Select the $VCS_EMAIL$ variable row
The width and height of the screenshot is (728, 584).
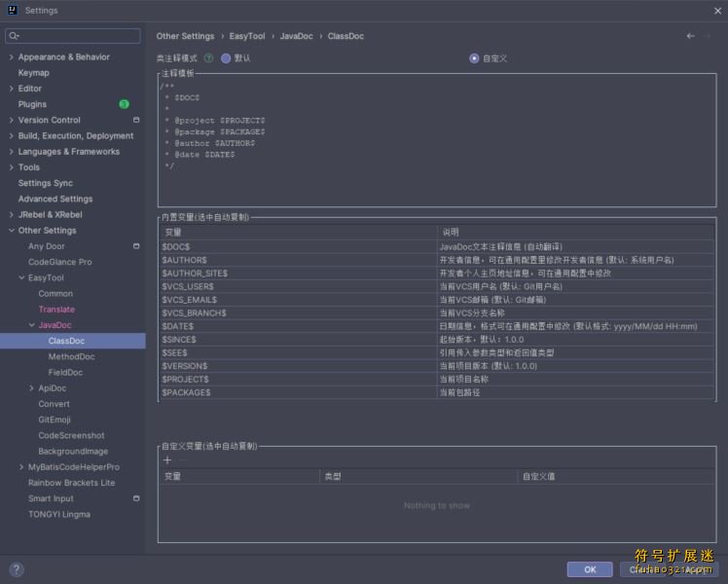(x=436, y=300)
